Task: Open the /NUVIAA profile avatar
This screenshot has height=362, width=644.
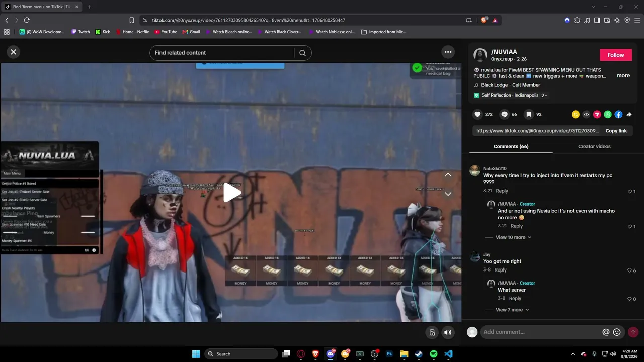Action: tap(480, 55)
